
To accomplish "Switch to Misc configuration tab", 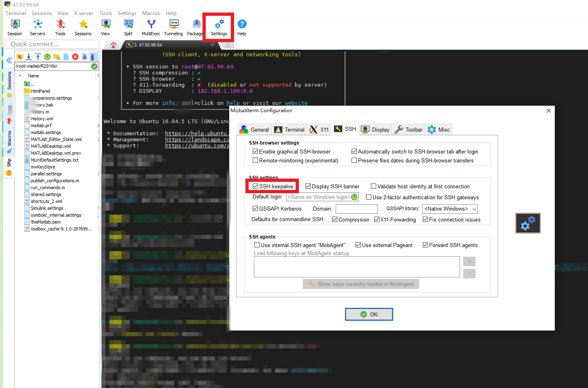I will pos(439,130).
